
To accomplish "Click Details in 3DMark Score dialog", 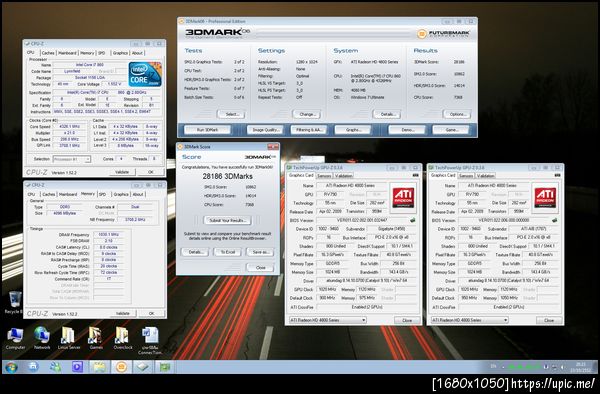I will tap(195, 252).
